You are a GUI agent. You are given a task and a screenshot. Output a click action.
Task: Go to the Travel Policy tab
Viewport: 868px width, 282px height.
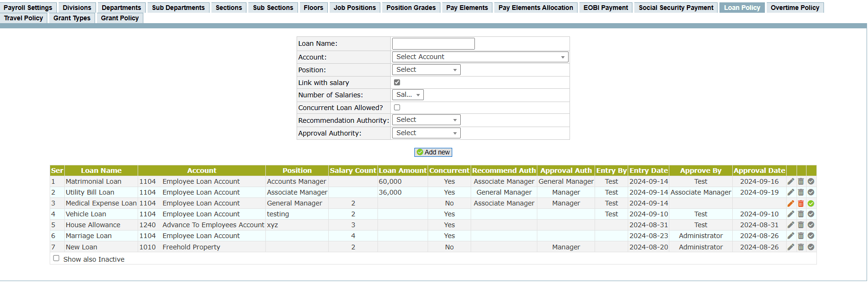pos(24,18)
